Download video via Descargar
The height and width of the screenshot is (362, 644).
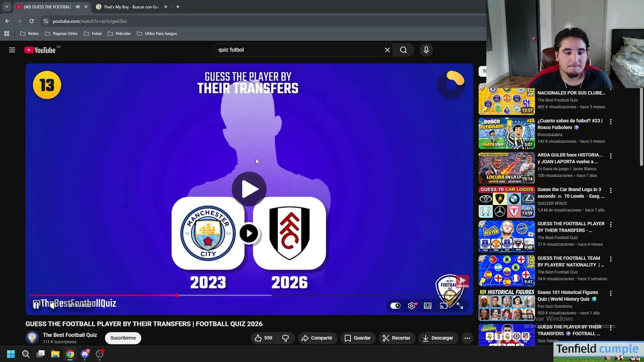click(438, 338)
